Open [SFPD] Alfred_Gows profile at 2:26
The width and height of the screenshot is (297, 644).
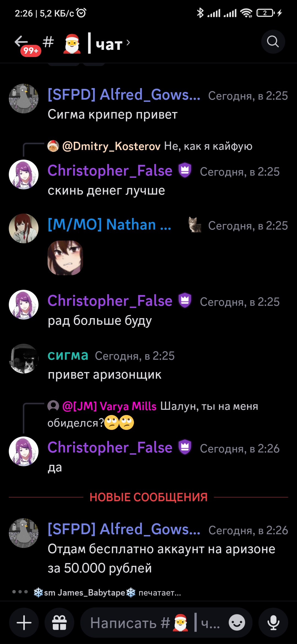(x=124, y=529)
